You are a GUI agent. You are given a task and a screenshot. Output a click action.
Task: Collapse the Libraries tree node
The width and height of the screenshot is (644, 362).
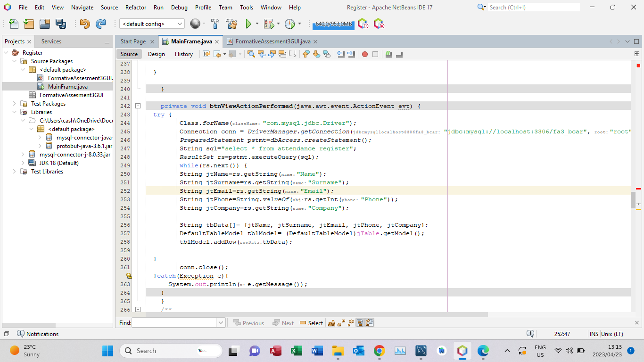[x=14, y=112]
